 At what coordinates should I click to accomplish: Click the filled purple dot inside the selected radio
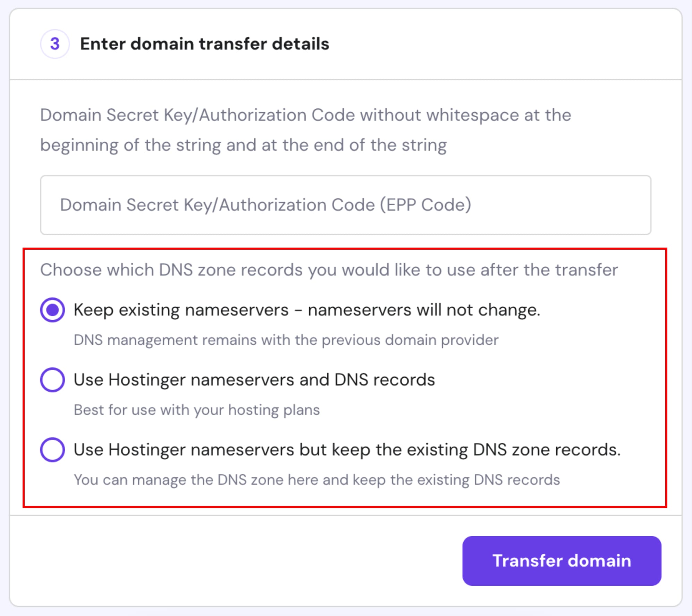point(52,310)
